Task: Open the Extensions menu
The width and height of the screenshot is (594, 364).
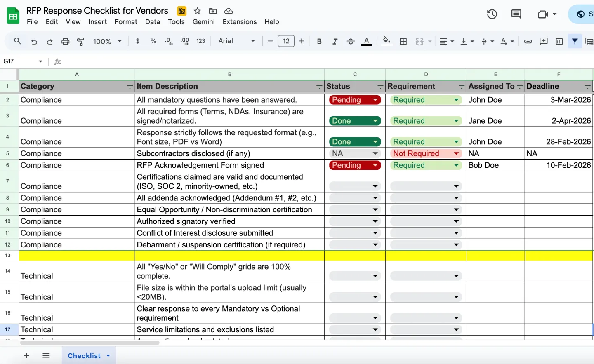Action: [240, 22]
